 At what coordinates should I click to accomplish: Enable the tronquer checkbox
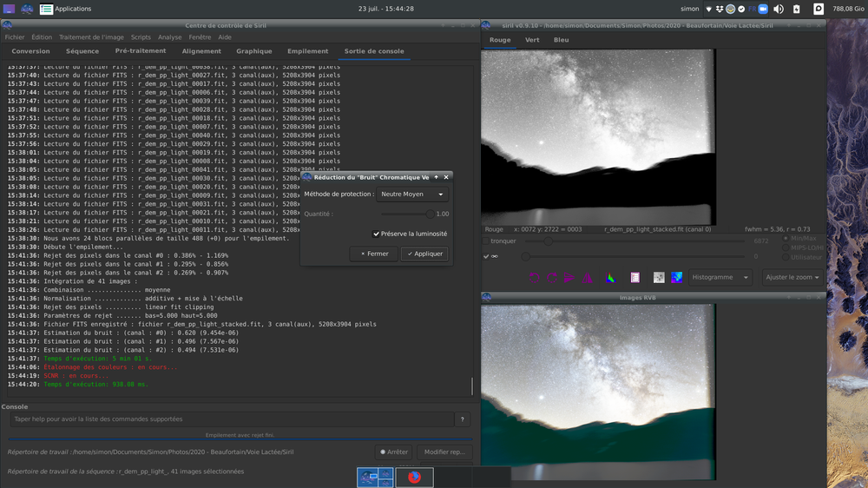click(486, 241)
